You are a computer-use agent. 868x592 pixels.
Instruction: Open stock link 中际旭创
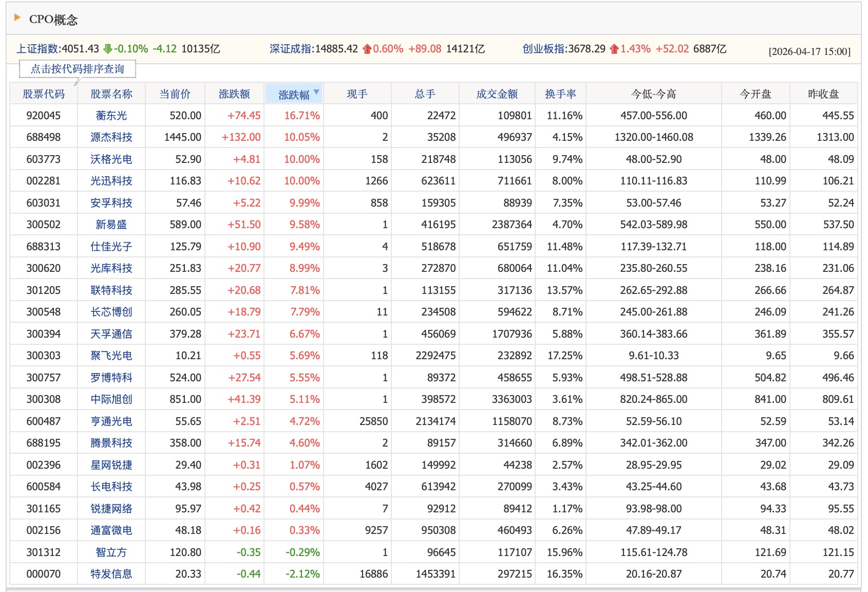tap(111, 399)
